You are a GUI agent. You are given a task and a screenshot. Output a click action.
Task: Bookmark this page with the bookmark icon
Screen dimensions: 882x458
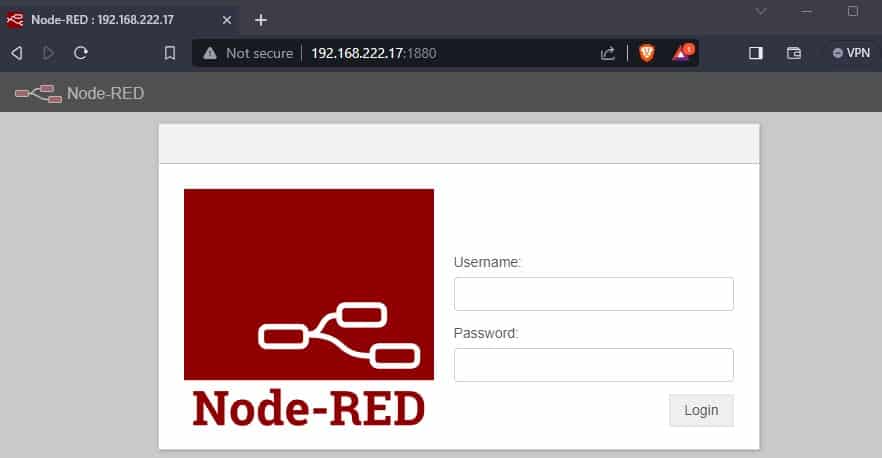[x=169, y=53]
